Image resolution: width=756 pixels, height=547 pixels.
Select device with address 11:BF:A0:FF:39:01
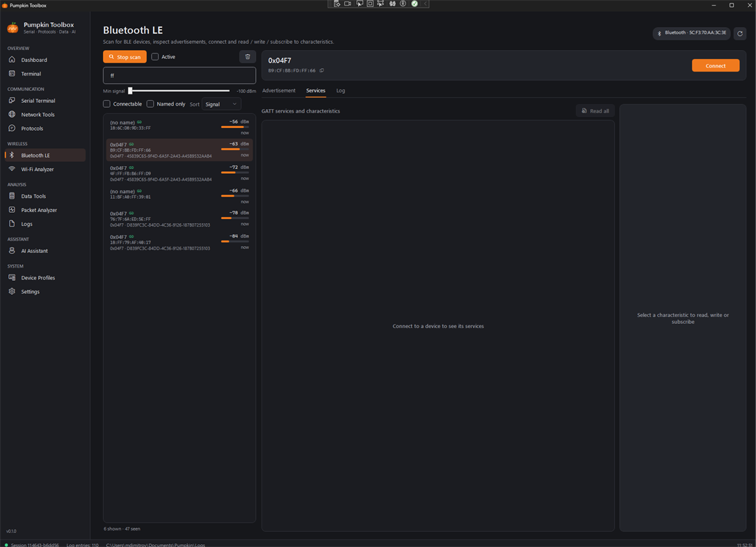tap(179, 196)
